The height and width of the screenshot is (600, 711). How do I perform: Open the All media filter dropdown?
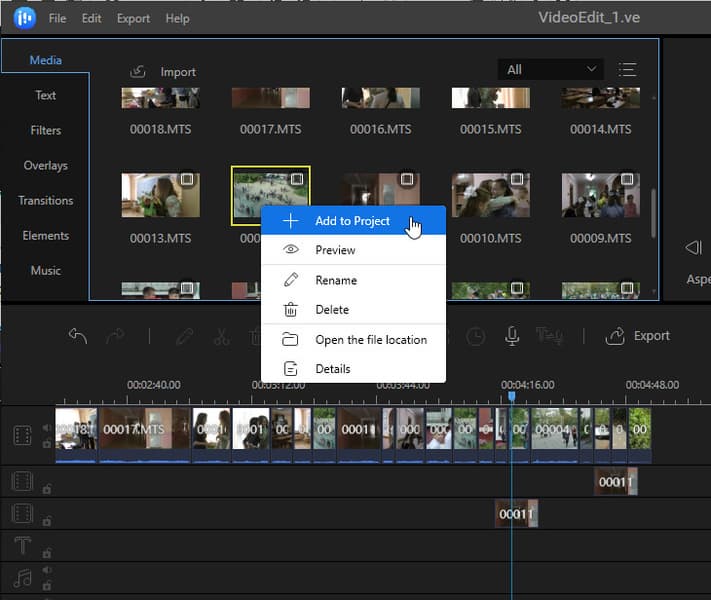pyautogui.click(x=550, y=70)
